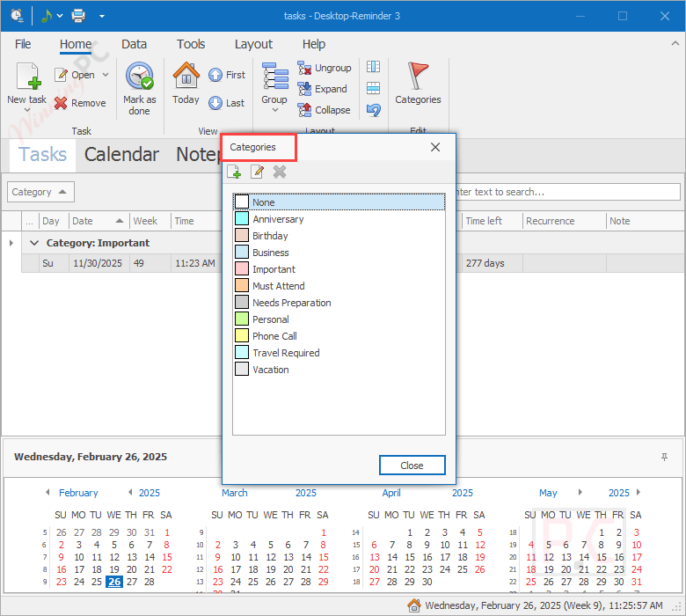Viewport: 686px width, 616px height.
Task: Sort by the Date column header
Action: tap(99, 221)
